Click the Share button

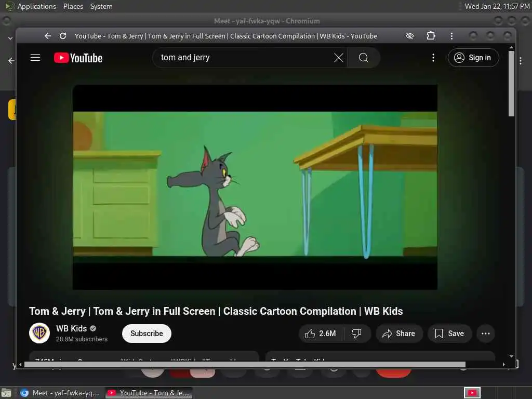[399, 334]
